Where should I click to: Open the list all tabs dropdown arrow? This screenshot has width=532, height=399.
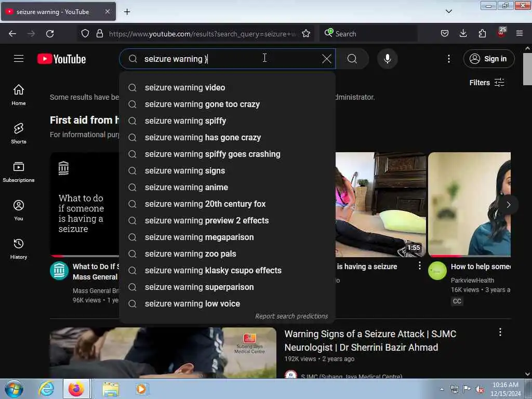coord(448,11)
